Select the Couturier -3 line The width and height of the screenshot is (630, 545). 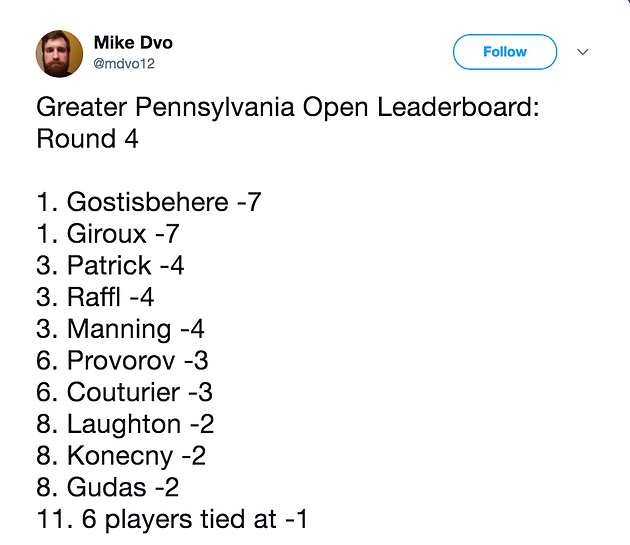point(124,393)
